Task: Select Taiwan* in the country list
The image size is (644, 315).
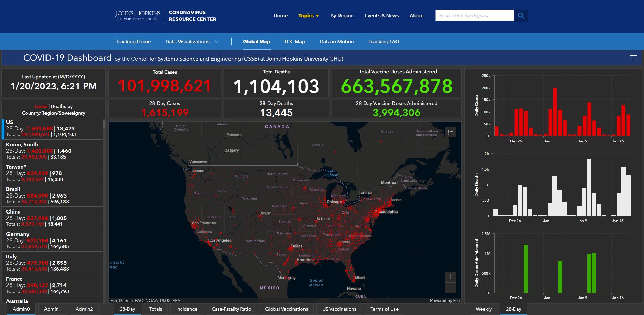Action: [52, 173]
